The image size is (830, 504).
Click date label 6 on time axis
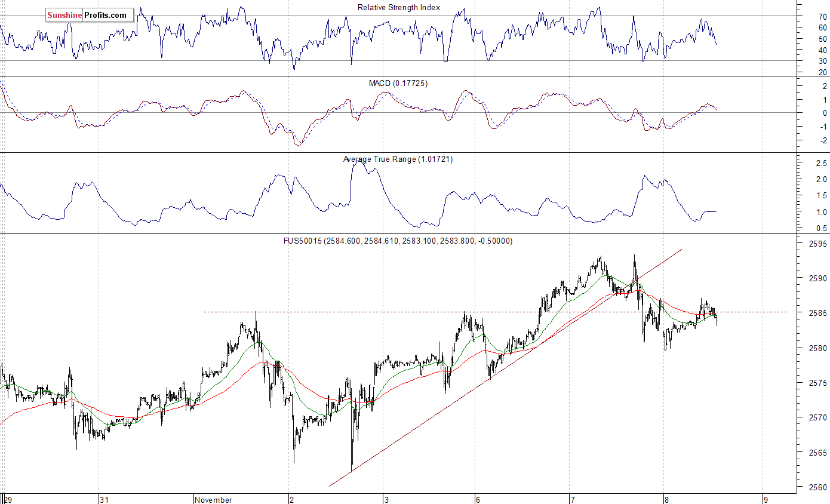(x=478, y=499)
